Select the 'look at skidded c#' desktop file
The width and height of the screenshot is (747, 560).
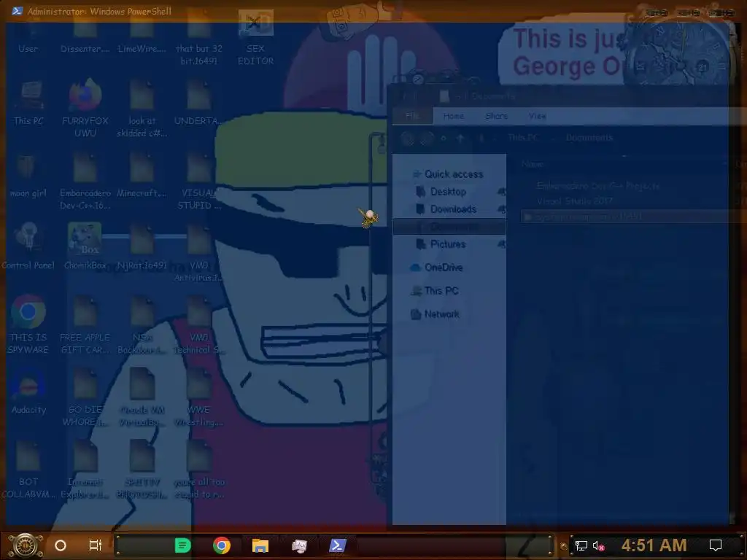tap(142, 109)
